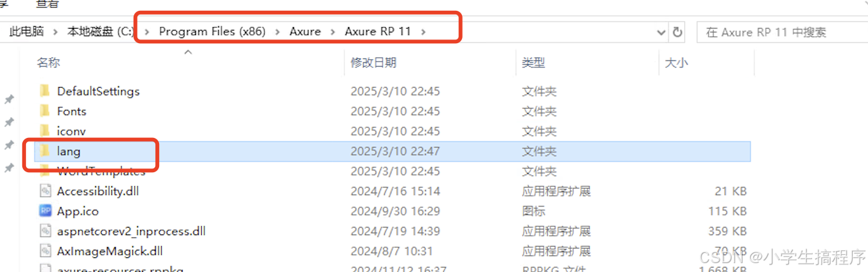Image resolution: width=868 pixels, height=272 pixels.
Task: Sort by 类型 column header
Action: coord(533,63)
